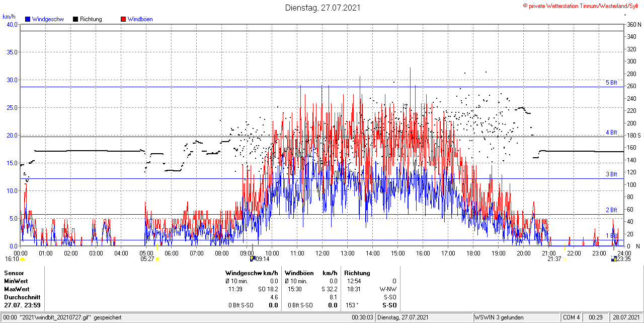Click the 23:35 moonrise time text
Screen dimensions: 644x323
[x=624, y=259]
